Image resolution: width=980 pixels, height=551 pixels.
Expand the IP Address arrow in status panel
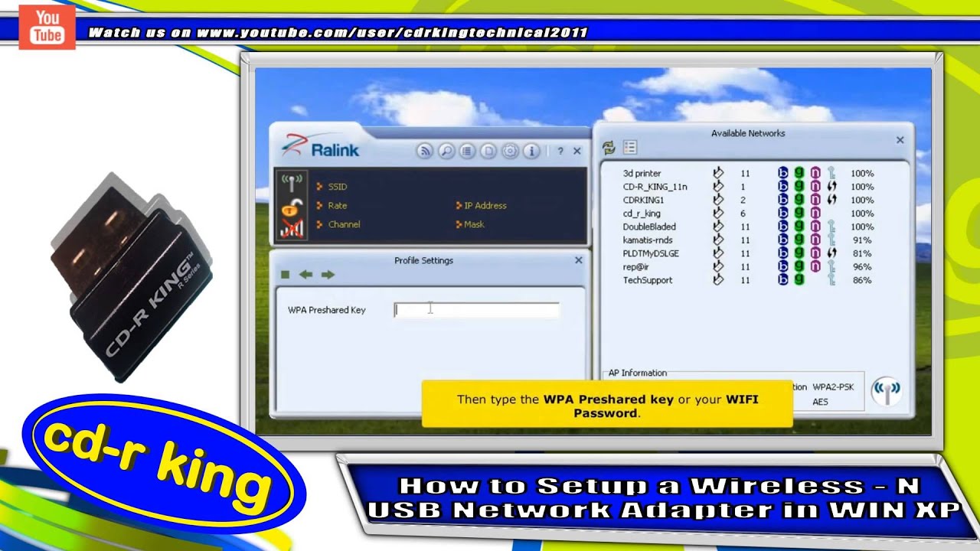coord(459,206)
